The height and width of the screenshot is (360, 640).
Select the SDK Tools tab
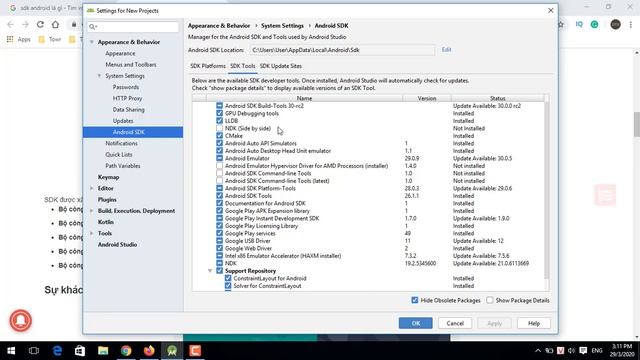point(242,66)
